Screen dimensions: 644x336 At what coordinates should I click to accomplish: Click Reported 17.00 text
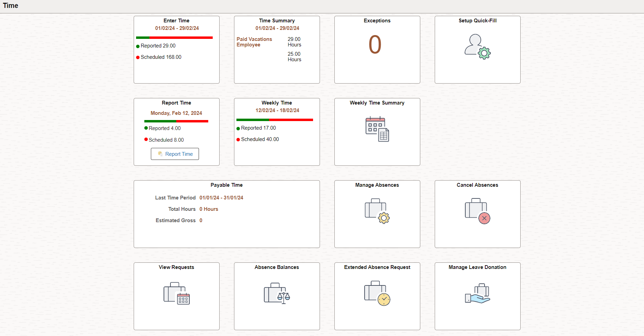(x=258, y=128)
